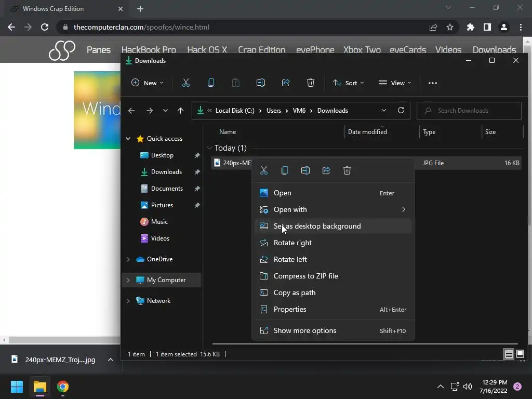Click the Cut icon in Explorer toolbar

[x=185, y=83]
